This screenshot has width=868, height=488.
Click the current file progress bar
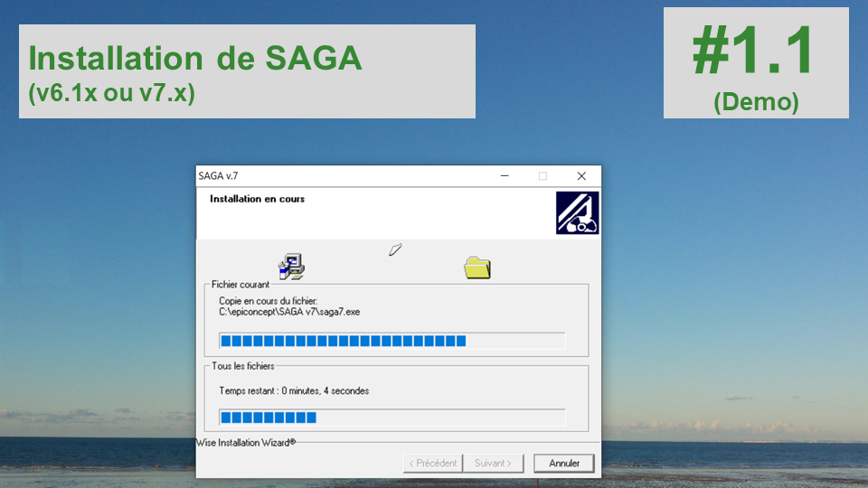point(392,341)
